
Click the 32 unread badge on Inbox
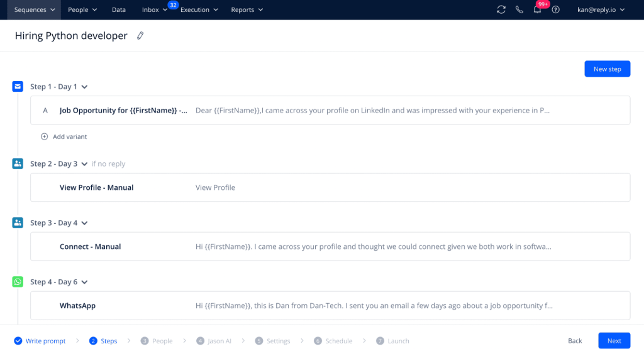click(x=173, y=5)
